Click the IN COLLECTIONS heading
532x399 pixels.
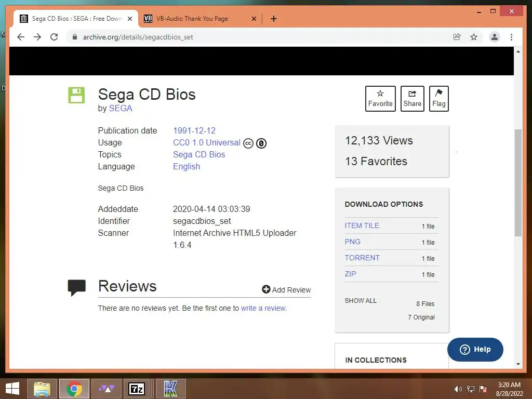[376, 360]
